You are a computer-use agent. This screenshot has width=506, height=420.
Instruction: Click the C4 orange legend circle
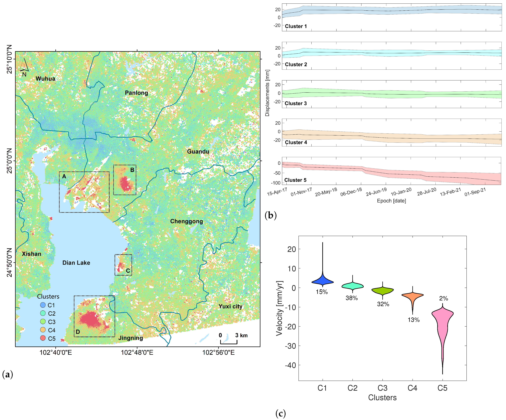(x=43, y=330)
